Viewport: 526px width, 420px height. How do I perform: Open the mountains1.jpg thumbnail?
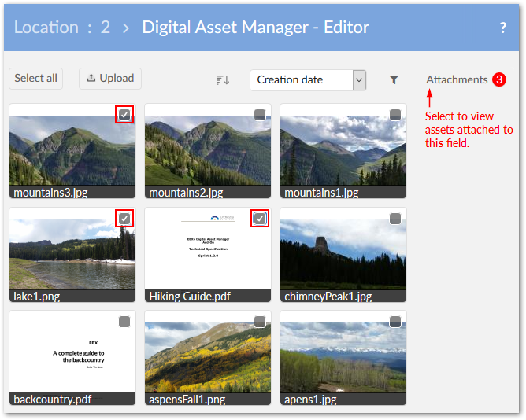343,150
